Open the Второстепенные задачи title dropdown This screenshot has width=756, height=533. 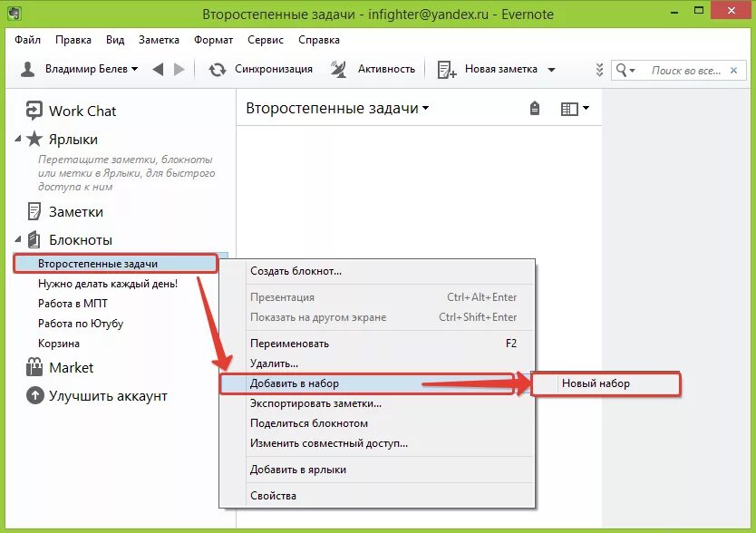426,108
